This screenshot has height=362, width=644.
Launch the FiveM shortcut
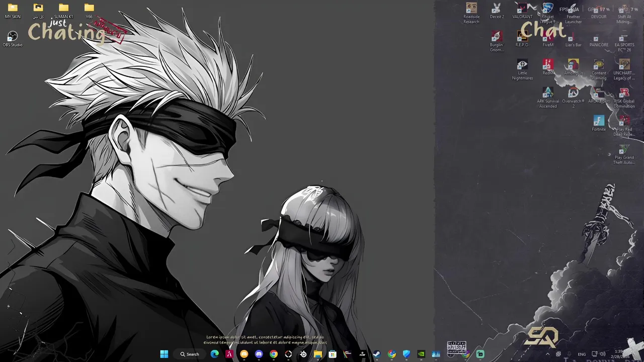[548, 39]
